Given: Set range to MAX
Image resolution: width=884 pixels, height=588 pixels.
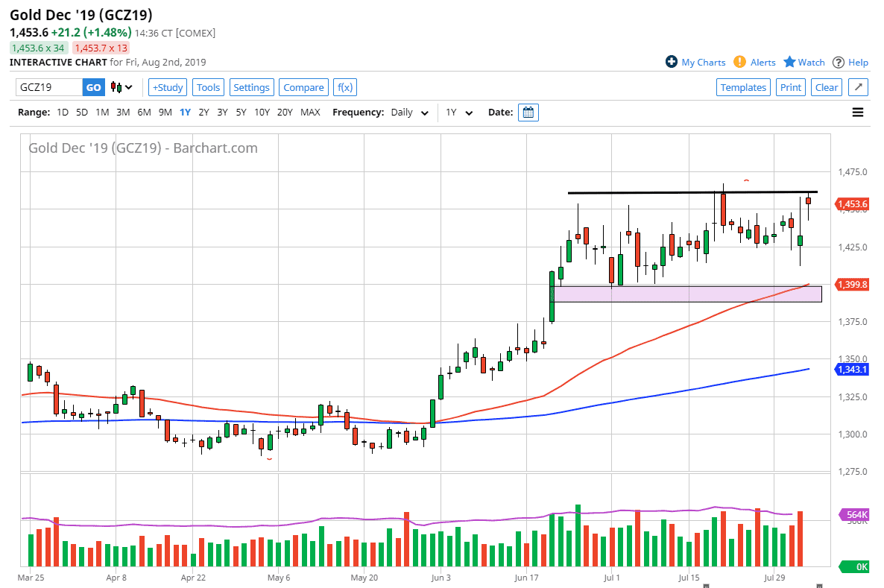Looking at the screenshot, I should [x=310, y=113].
